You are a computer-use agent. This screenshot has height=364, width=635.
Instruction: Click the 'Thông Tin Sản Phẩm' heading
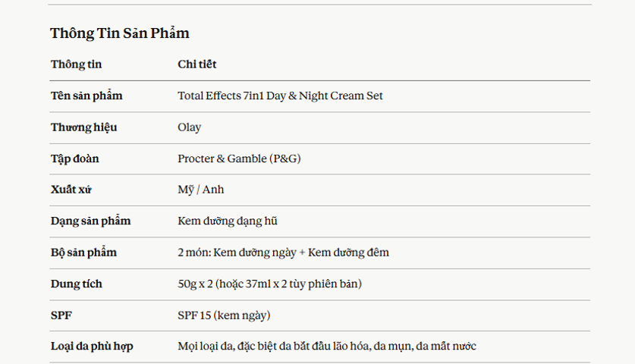pyautogui.click(x=119, y=33)
